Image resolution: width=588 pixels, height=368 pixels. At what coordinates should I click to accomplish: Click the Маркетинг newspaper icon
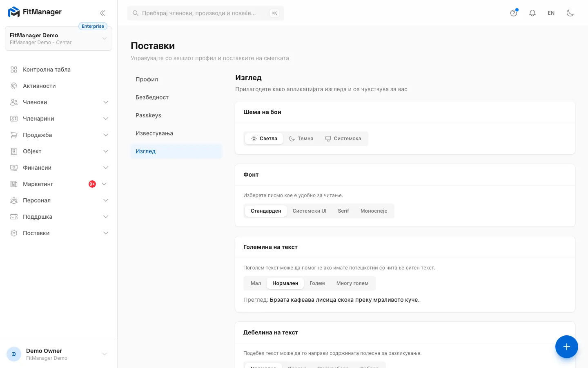[x=14, y=184]
